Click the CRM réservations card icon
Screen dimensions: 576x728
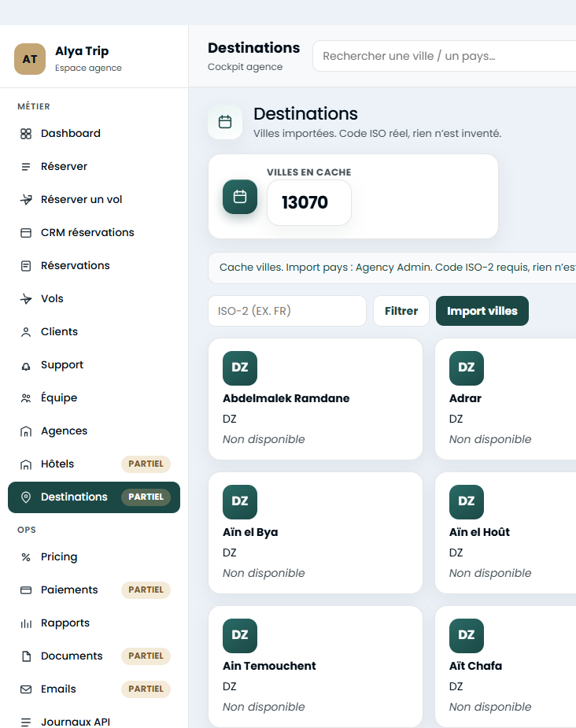click(x=26, y=233)
